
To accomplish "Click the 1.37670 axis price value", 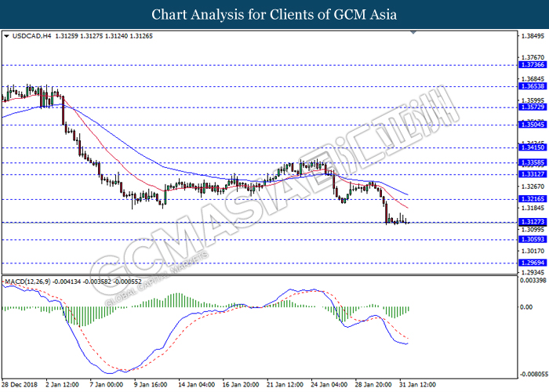I will (x=533, y=57).
